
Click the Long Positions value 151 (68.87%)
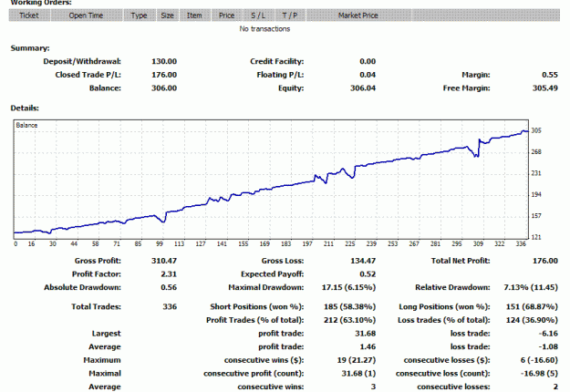(532, 307)
